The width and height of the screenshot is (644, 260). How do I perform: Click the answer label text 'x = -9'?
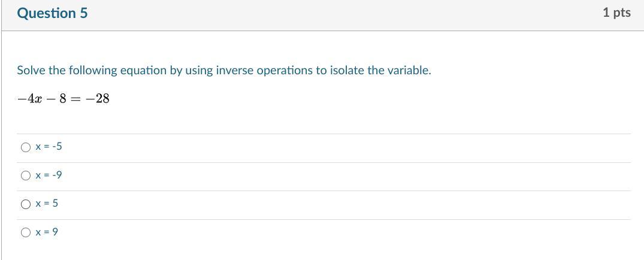pyautogui.click(x=49, y=176)
